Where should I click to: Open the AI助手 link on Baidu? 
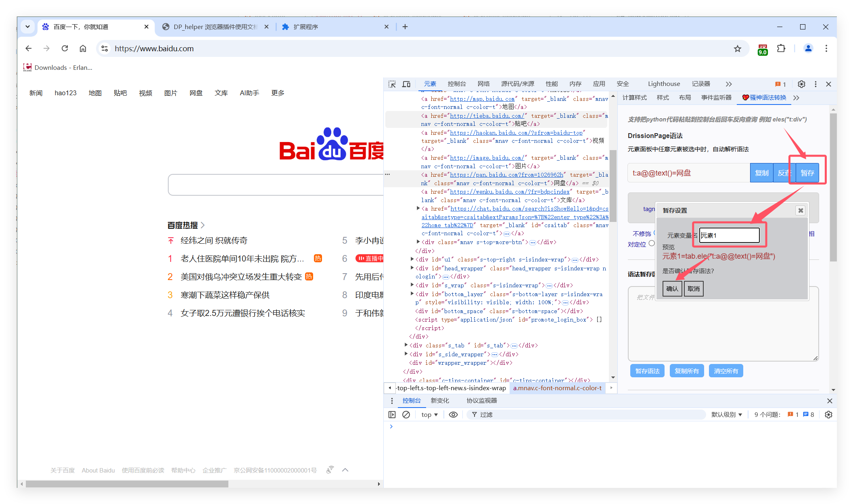249,93
